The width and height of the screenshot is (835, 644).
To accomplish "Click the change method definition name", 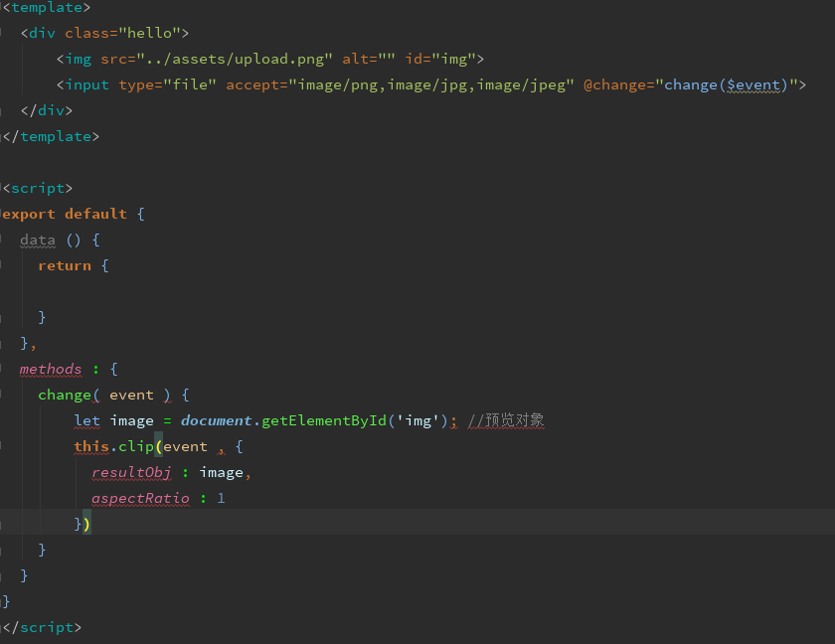I will (65, 395).
